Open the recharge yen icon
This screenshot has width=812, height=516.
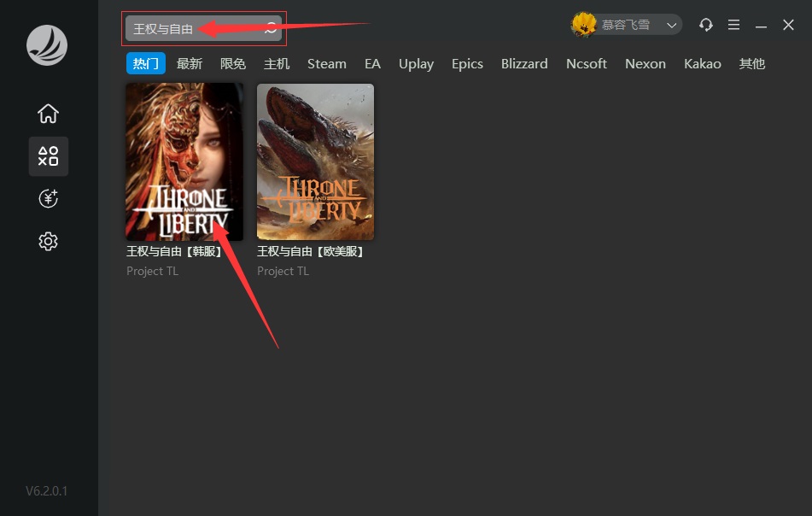pos(48,198)
